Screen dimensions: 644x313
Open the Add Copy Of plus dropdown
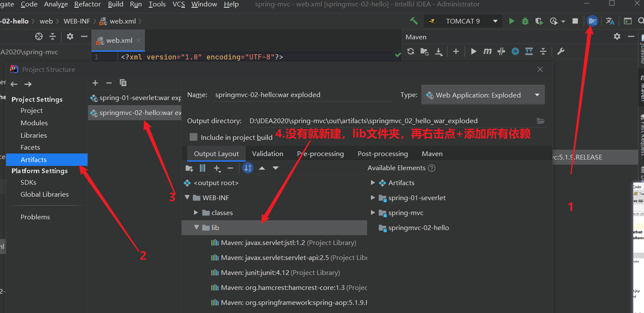point(217,168)
